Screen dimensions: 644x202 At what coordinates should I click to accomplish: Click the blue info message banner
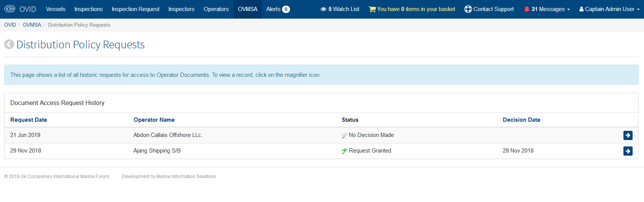coord(321,75)
